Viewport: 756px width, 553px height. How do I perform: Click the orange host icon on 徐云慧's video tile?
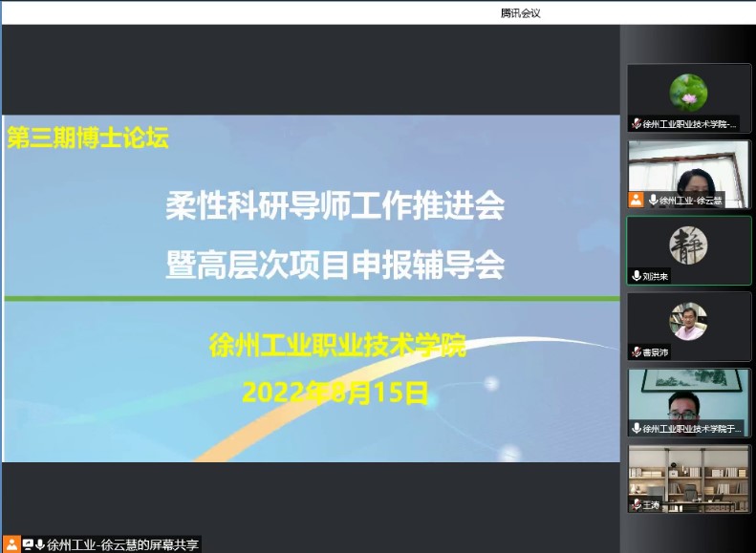pyautogui.click(x=636, y=201)
